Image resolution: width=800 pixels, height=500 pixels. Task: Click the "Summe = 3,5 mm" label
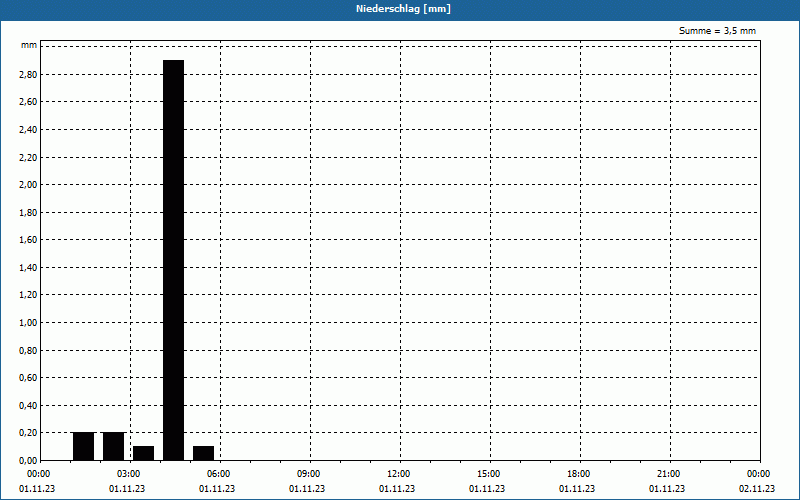pyautogui.click(x=717, y=31)
